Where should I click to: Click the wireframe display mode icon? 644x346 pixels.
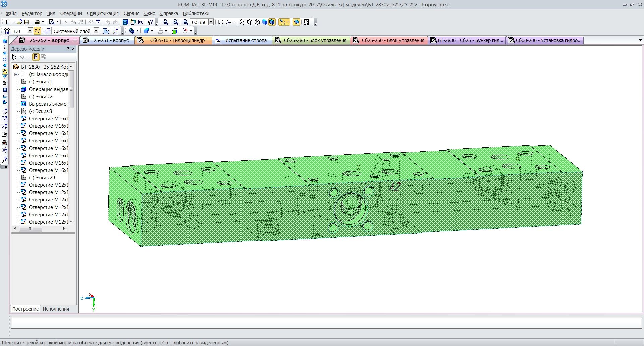click(242, 22)
